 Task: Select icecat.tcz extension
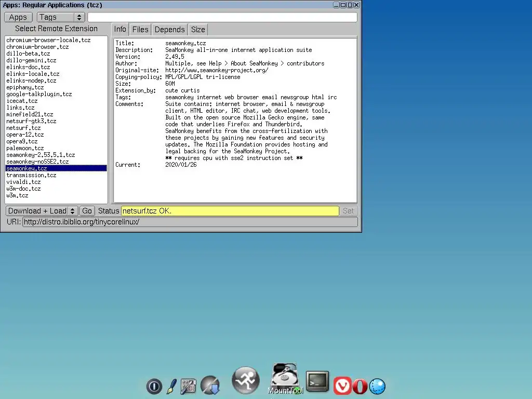click(56, 101)
